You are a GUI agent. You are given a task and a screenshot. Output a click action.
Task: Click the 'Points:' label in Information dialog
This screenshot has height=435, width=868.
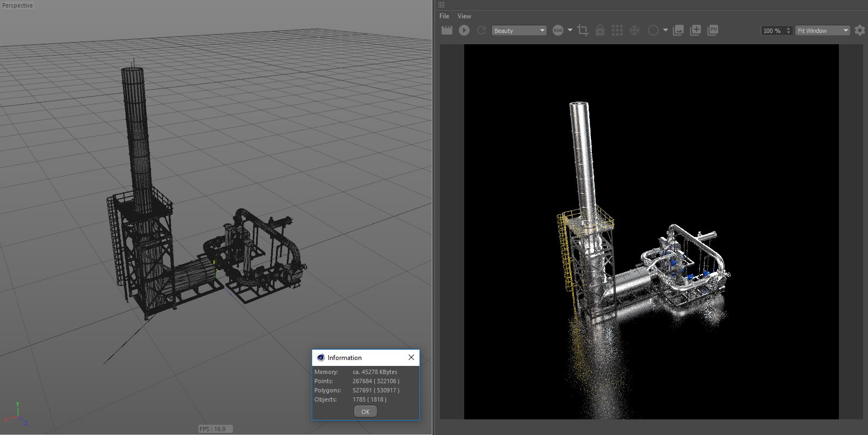tap(323, 381)
